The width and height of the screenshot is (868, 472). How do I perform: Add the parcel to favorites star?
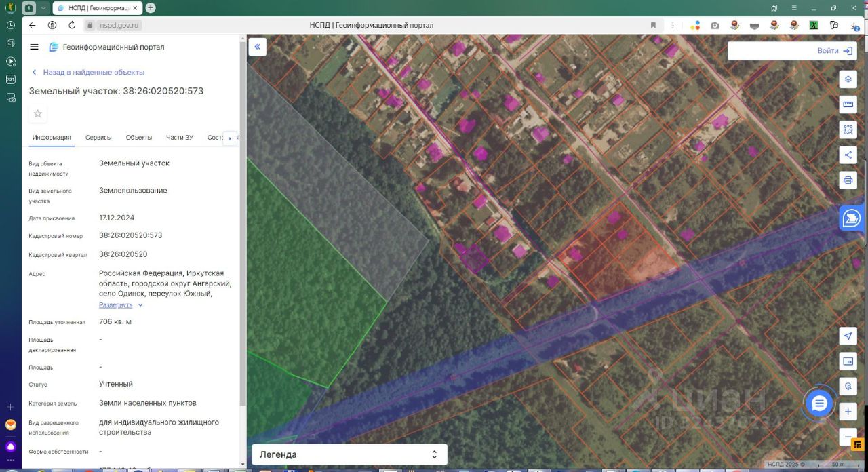[38, 113]
